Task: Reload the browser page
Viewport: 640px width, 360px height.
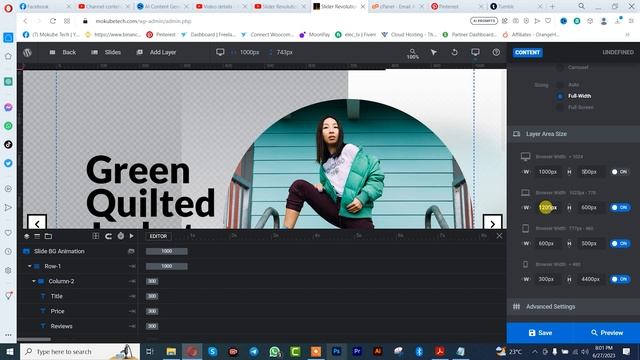Action: (53, 21)
